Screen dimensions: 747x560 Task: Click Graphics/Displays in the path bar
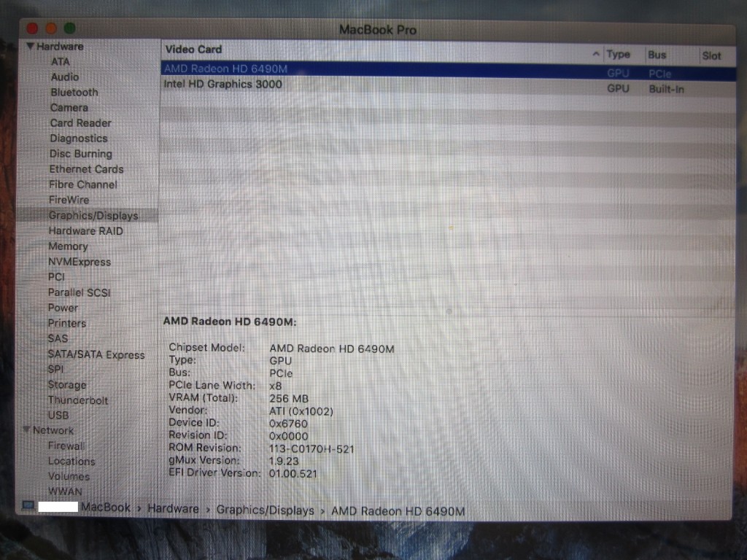pyautogui.click(x=266, y=510)
